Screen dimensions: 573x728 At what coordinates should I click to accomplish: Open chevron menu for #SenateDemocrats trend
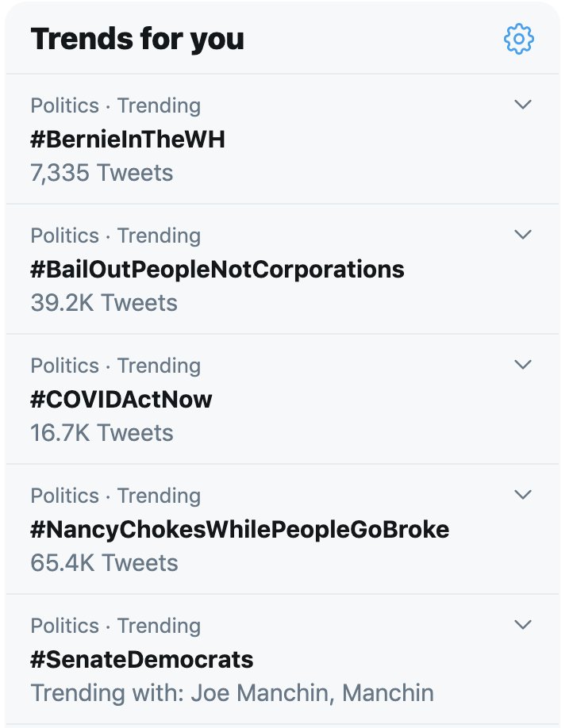pos(522,624)
